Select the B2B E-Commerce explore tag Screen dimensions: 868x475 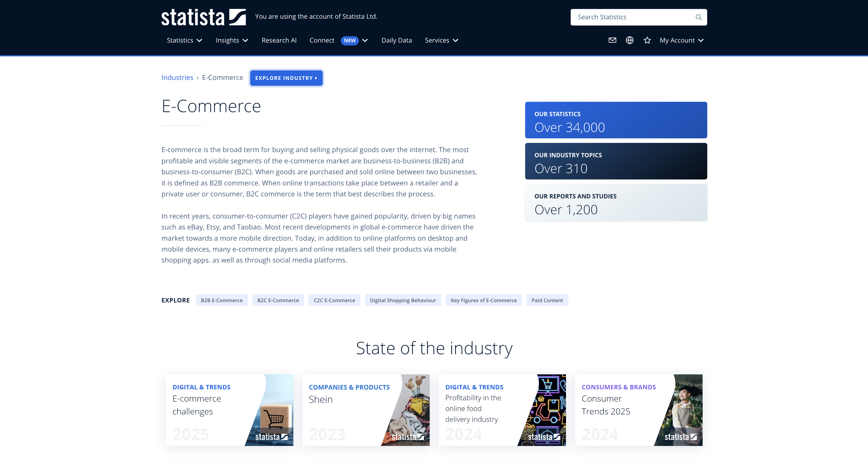[222, 300]
